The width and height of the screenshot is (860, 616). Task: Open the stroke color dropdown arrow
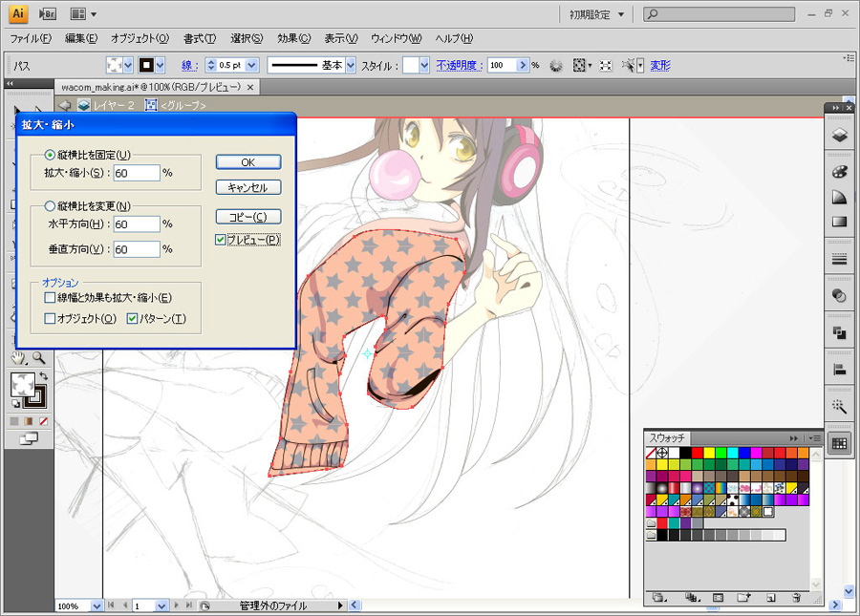[x=160, y=66]
